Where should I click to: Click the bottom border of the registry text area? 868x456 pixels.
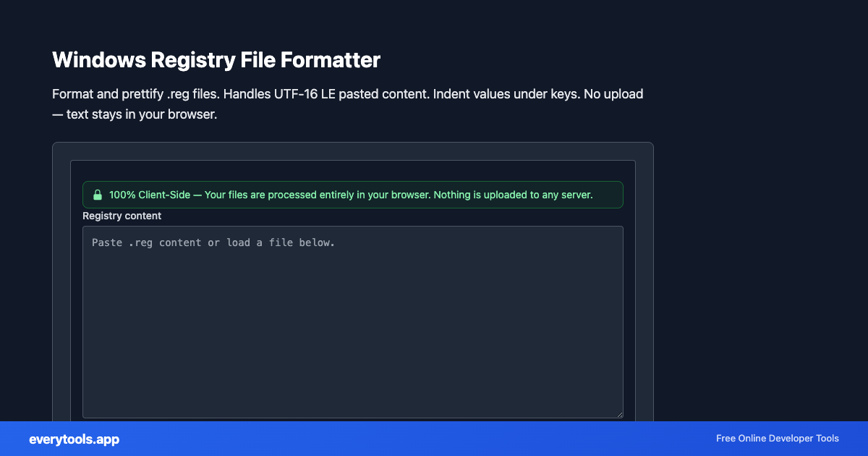(x=353, y=418)
